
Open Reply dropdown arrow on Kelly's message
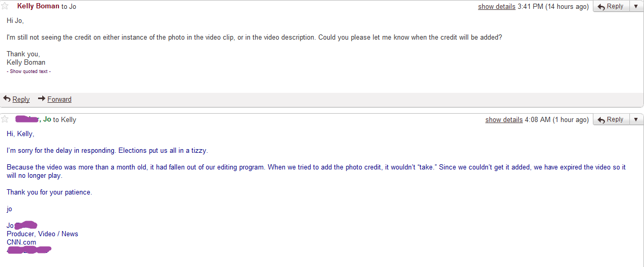[x=636, y=6]
